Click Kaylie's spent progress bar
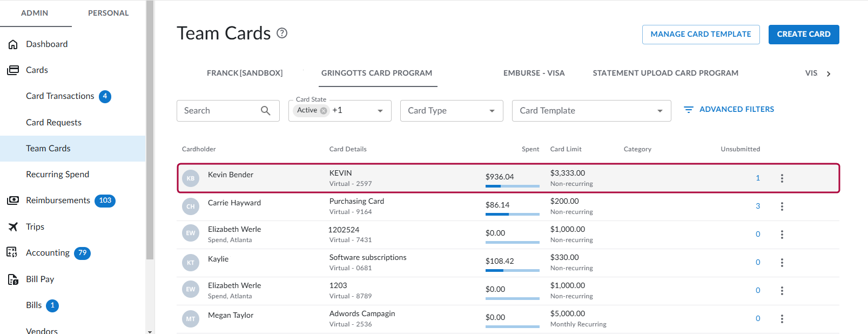The image size is (868, 334). tap(512, 270)
